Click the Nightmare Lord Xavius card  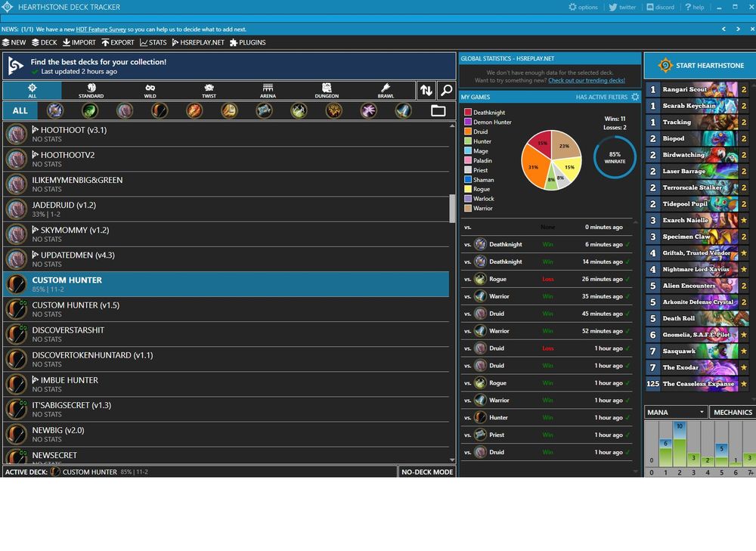(697, 270)
